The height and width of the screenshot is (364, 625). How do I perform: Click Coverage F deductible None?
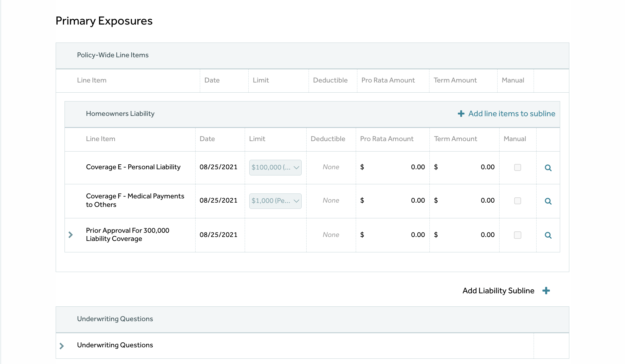(x=331, y=200)
